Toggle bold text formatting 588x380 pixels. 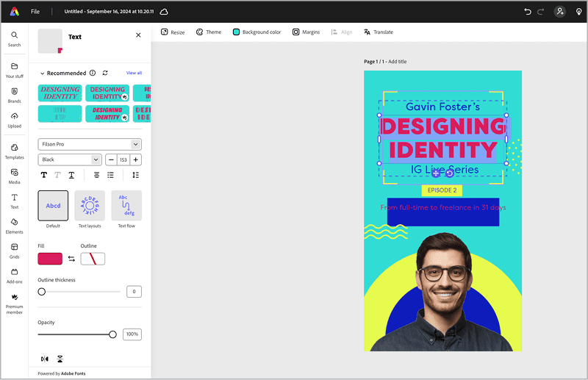(43, 175)
